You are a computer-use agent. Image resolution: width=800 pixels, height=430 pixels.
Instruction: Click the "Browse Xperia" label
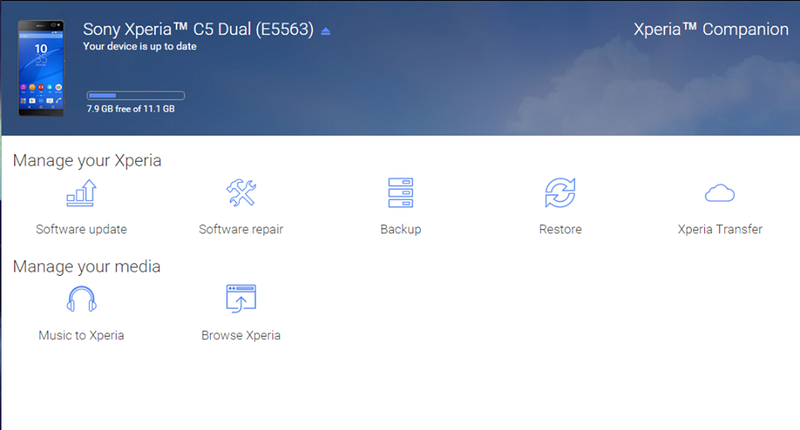[241, 335]
